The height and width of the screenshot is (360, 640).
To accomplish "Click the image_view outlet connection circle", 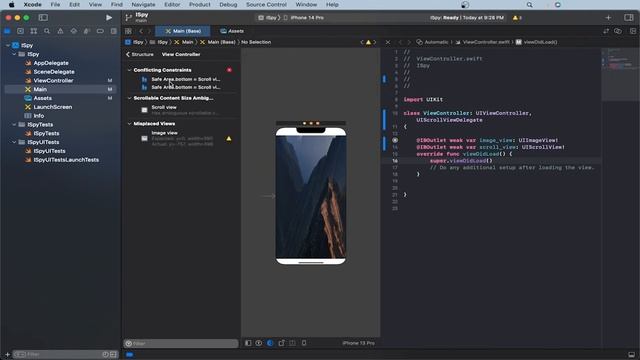I will (395, 140).
